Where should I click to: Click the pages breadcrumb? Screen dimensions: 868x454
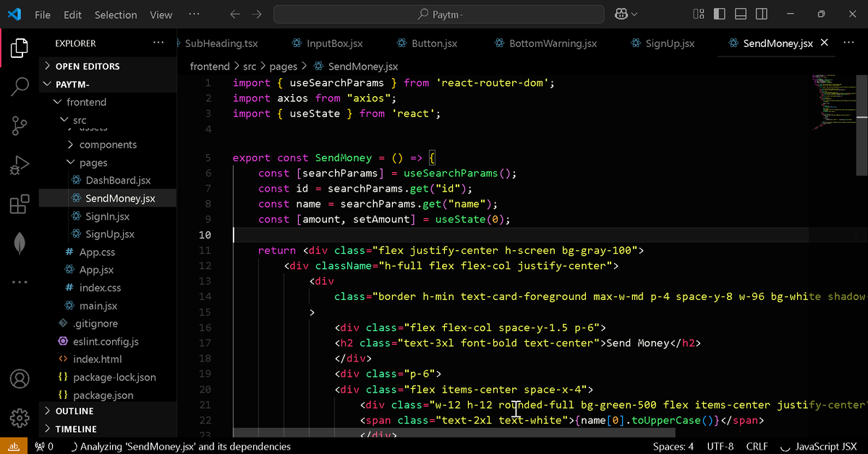coord(283,67)
